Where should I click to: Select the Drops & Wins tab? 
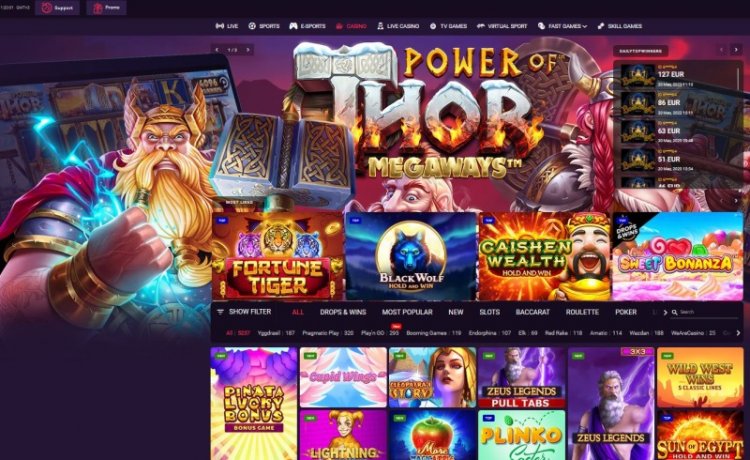pos(343,312)
